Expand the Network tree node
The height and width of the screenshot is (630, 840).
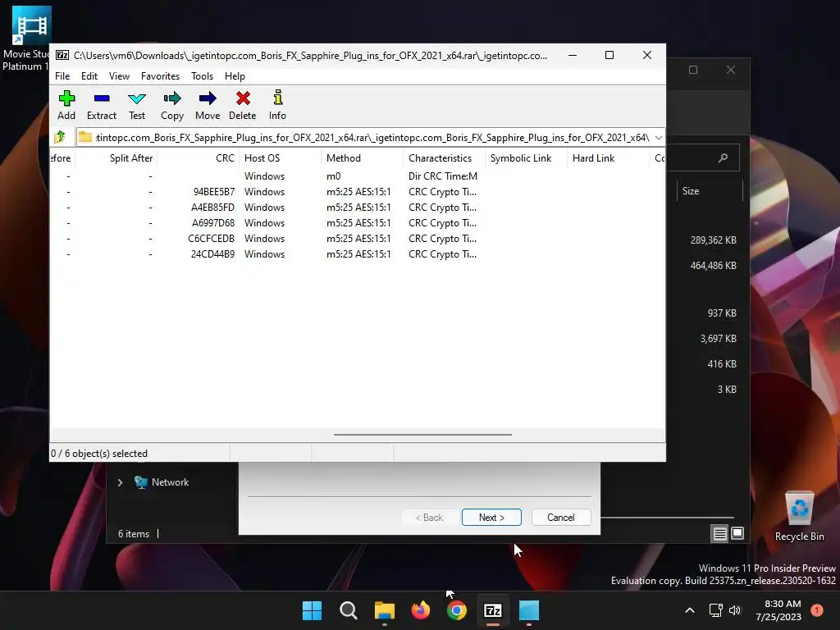point(120,482)
